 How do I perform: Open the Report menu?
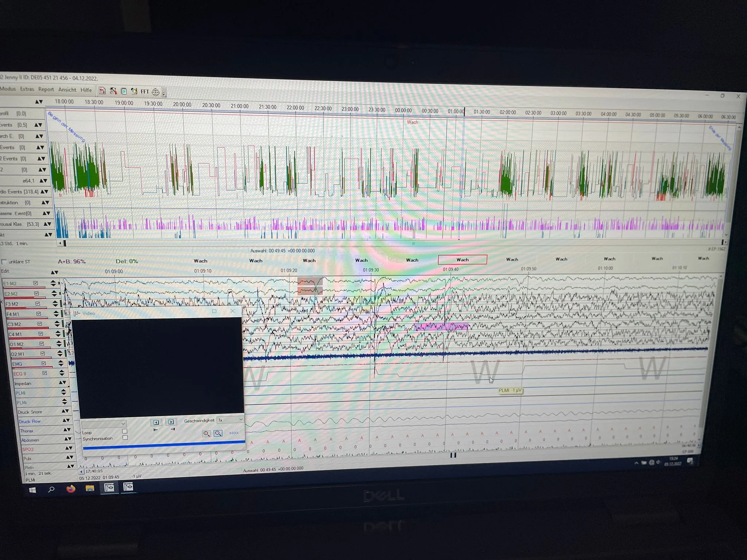click(46, 89)
